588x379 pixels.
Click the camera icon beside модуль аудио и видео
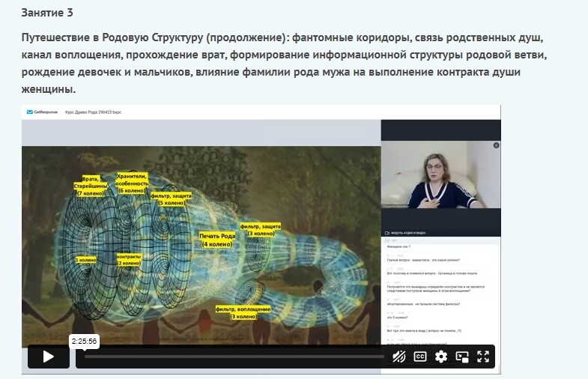[x=387, y=233]
